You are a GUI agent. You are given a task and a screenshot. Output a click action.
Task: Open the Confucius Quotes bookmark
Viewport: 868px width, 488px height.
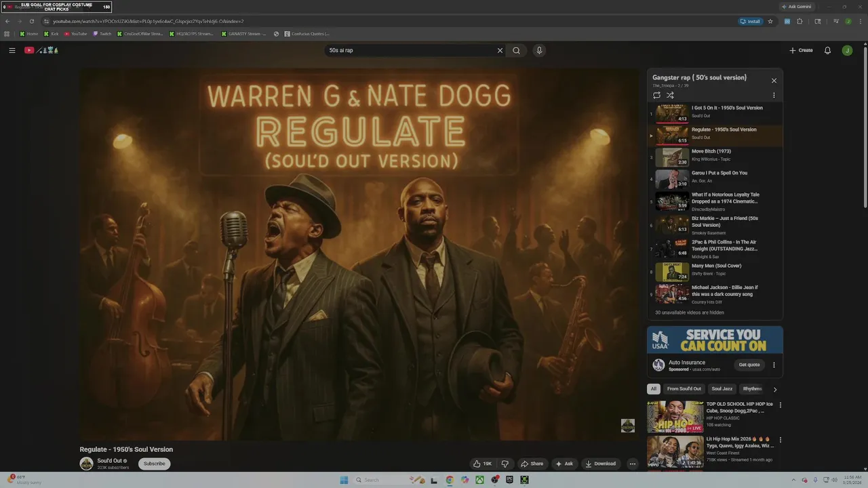[307, 34]
